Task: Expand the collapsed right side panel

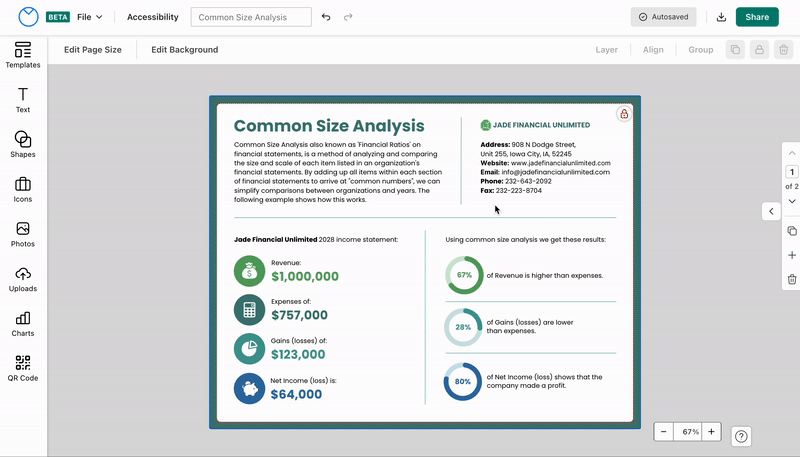Action: 771,211
